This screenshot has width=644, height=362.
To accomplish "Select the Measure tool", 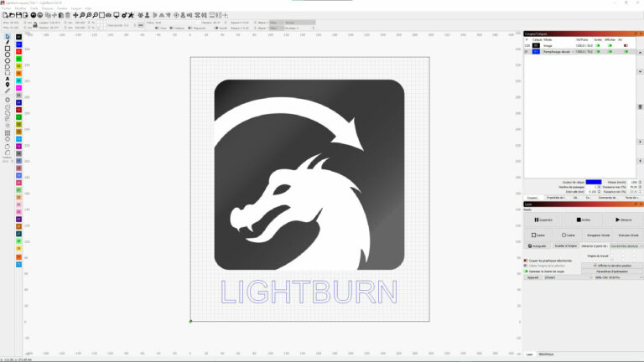I will [x=8, y=90].
